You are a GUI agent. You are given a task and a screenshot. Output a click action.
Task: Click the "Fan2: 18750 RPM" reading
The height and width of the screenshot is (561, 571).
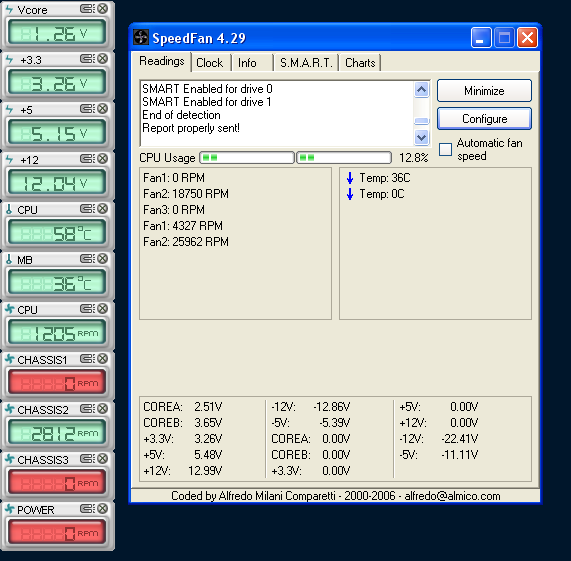pyautogui.click(x=186, y=194)
